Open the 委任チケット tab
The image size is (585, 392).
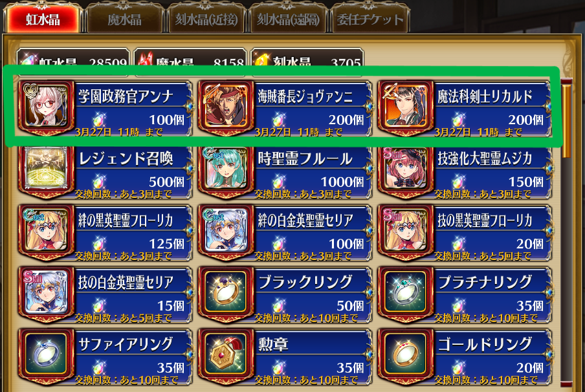(370, 19)
